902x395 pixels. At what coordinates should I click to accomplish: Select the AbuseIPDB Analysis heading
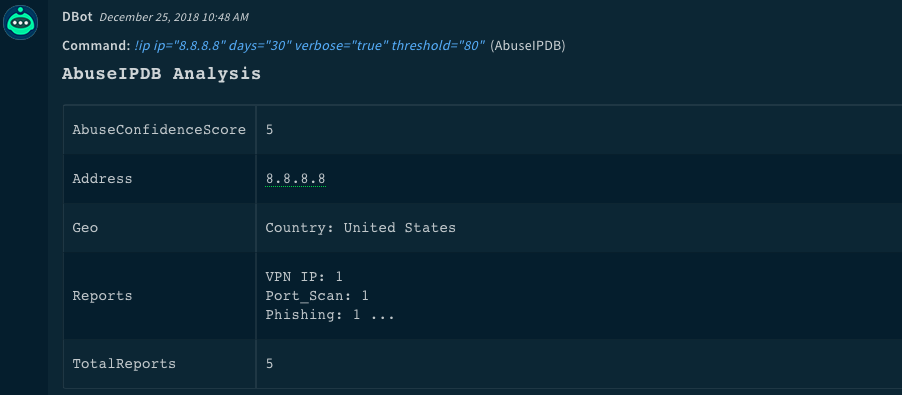[x=162, y=74]
